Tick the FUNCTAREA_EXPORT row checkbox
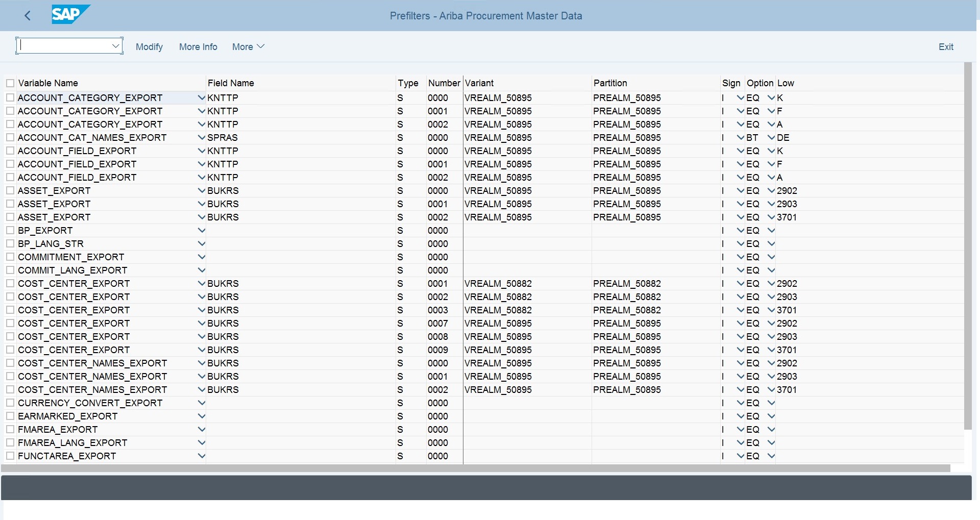 (10, 456)
